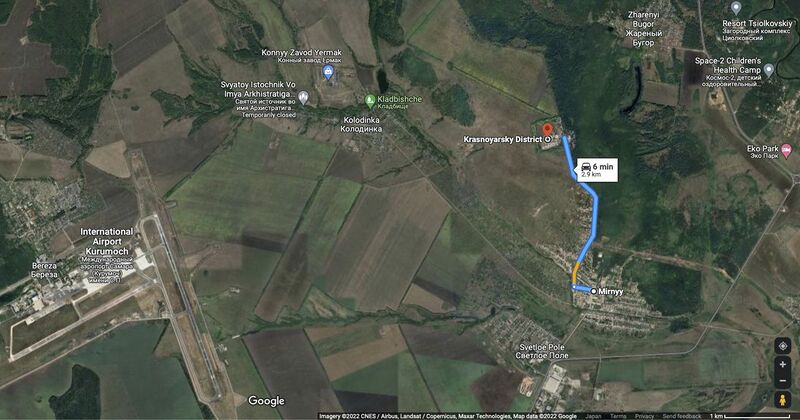The image size is (800, 420).
Task: Select the Eko Park pink marker
Action: click(x=786, y=152)
